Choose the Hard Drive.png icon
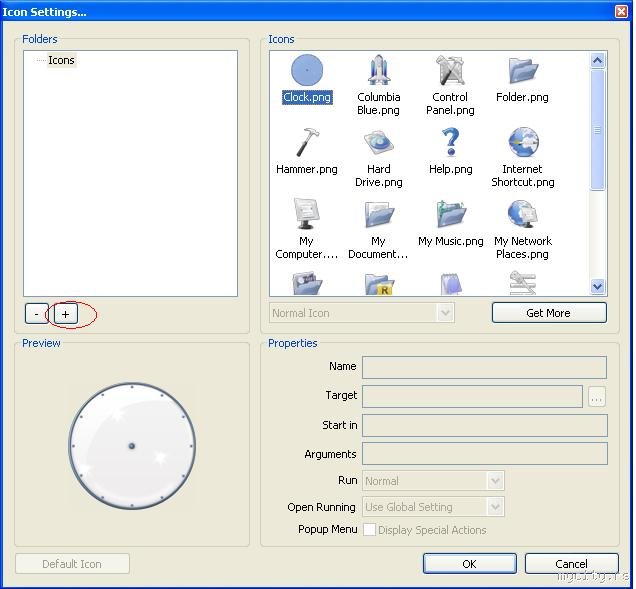This screenshot has height=589, width=636. [x=378, y=144]
